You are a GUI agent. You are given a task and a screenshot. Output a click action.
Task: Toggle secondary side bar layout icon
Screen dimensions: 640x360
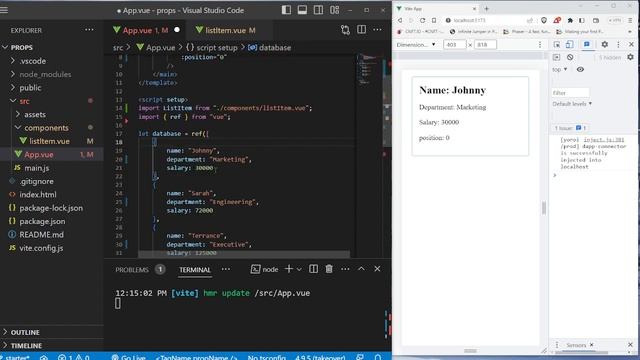318,10
